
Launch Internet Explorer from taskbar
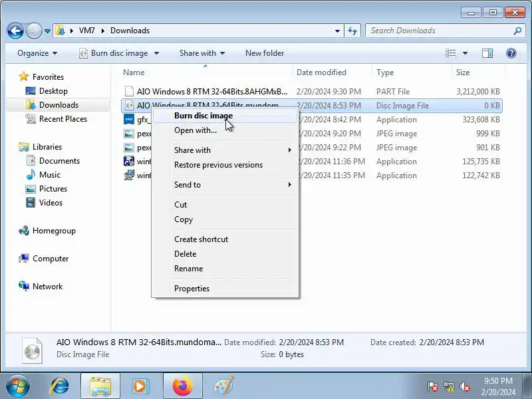59,386
